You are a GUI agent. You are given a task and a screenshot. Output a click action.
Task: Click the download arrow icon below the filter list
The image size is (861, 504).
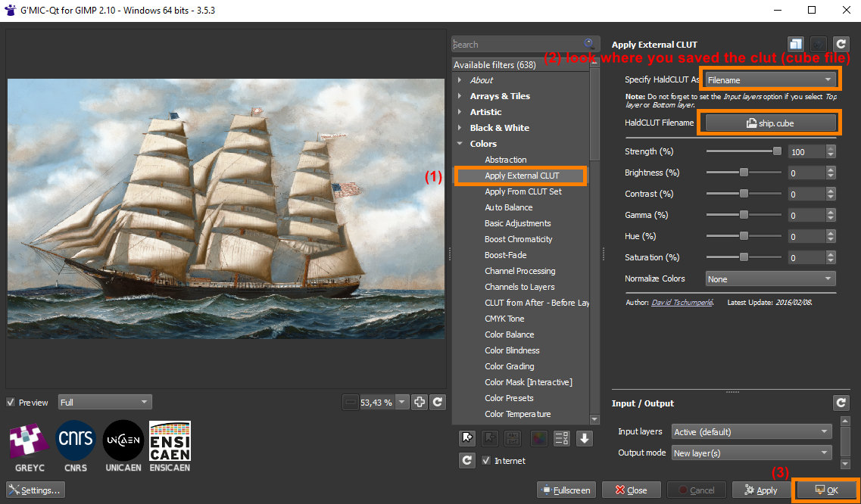coord(585,437)
